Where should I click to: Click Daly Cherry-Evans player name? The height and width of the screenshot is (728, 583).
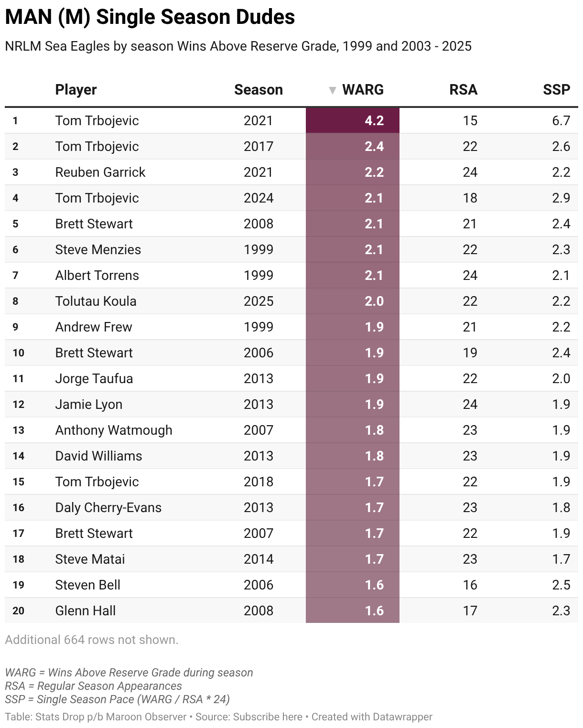(x=108, y=507)
